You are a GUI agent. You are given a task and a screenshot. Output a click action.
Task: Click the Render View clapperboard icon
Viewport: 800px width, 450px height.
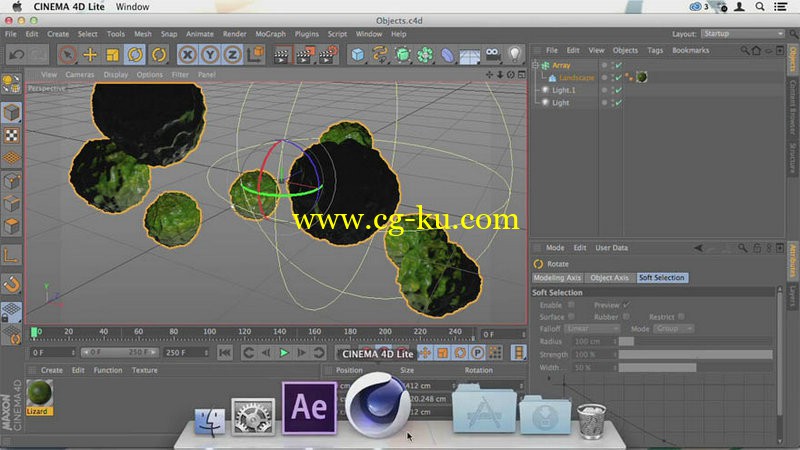(x=281, y=55)
